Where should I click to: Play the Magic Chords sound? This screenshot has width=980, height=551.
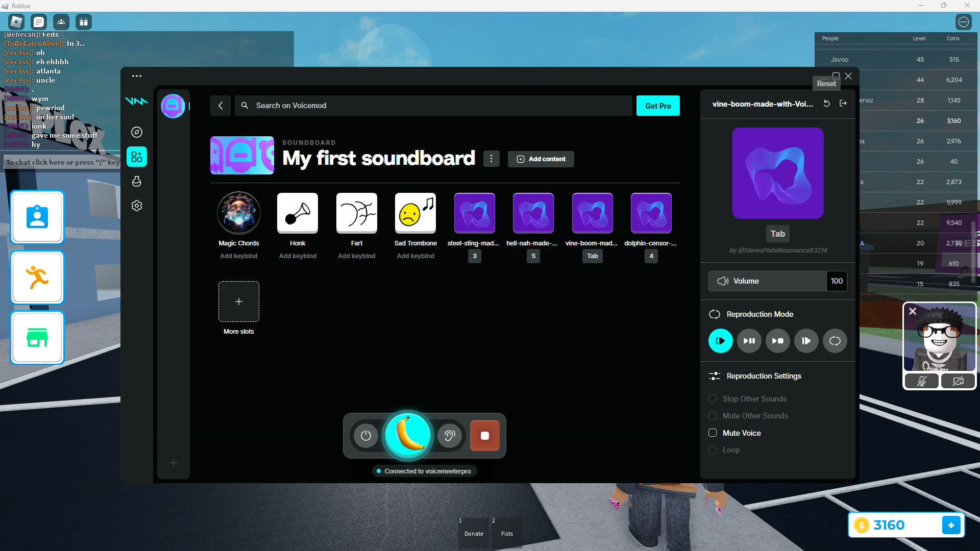point(239,213)
